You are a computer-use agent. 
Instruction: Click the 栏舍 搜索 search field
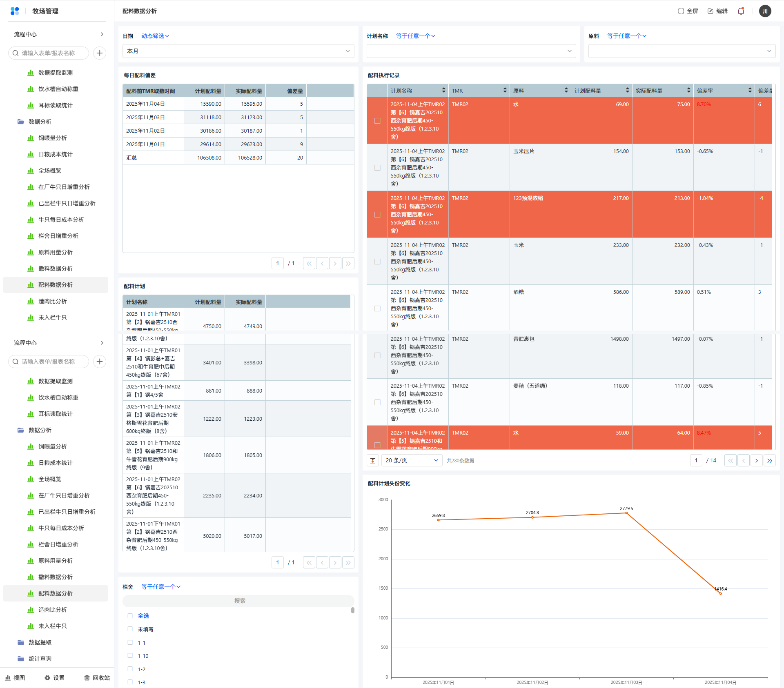click(238, 601)
